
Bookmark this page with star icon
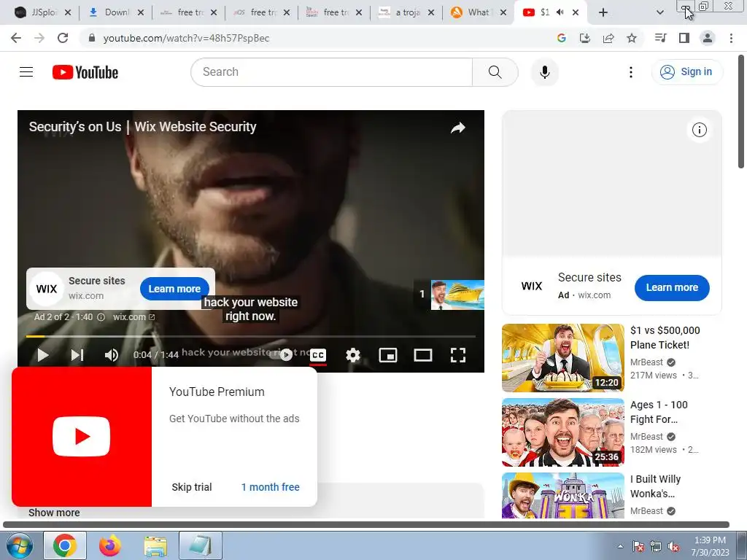[632, 38]
